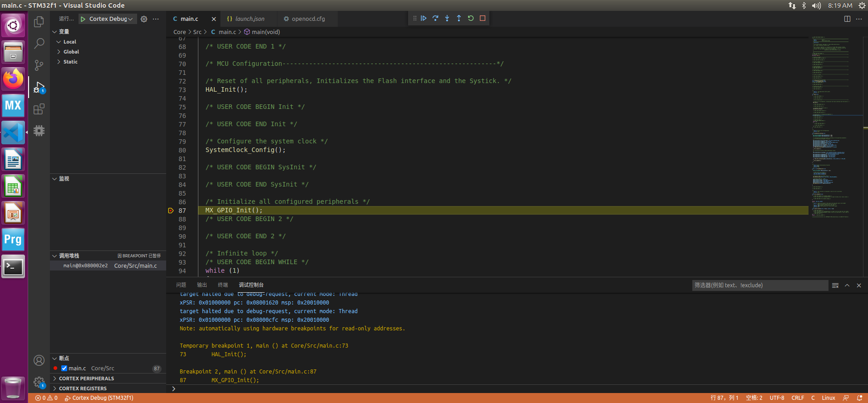
Task: Click Src in the breadcrumb
Action: 197,32
